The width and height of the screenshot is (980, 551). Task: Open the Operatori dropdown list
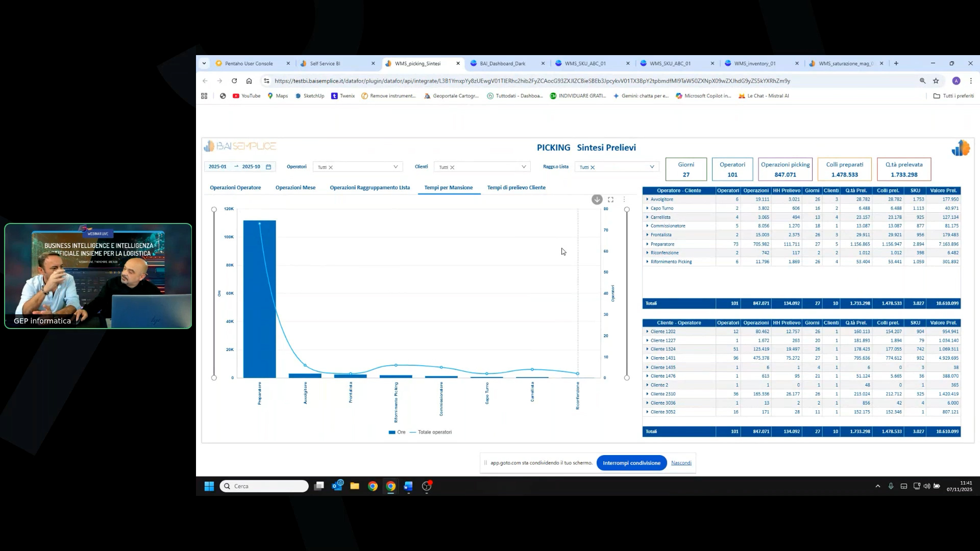[396, 167]
